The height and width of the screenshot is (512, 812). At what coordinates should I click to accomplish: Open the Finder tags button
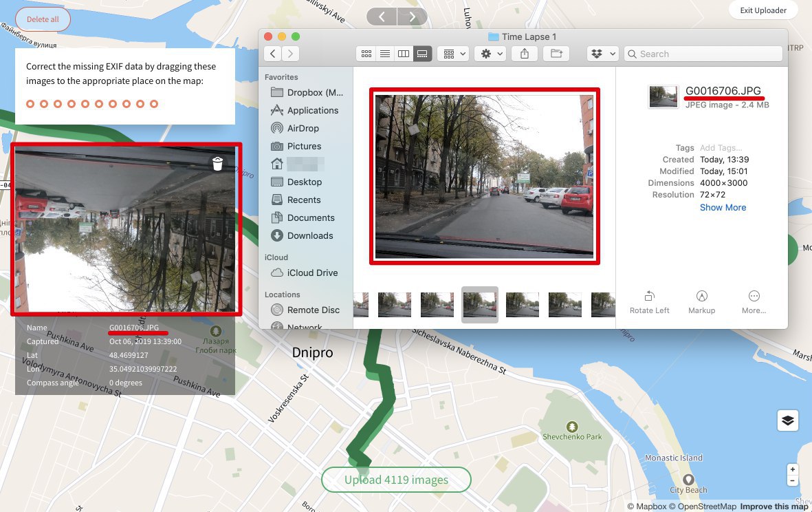pyautogui.click(x=556, y=54)
